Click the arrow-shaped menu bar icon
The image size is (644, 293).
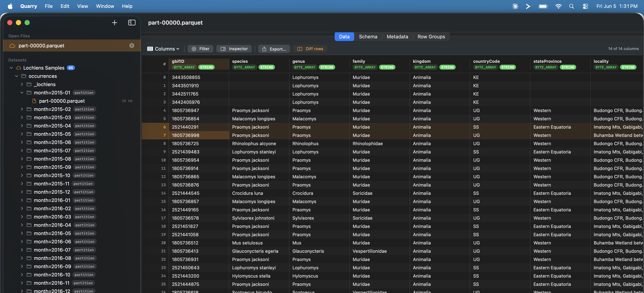528,6
